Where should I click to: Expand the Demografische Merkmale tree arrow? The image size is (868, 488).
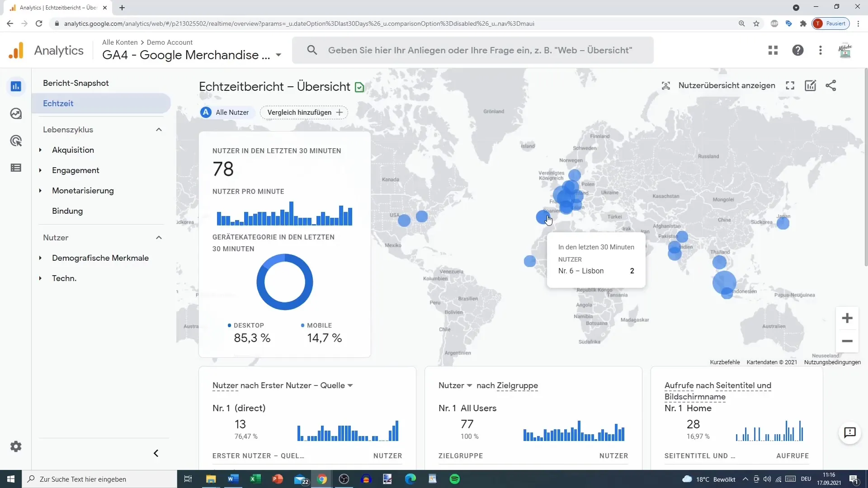click(x=40, y=258)
